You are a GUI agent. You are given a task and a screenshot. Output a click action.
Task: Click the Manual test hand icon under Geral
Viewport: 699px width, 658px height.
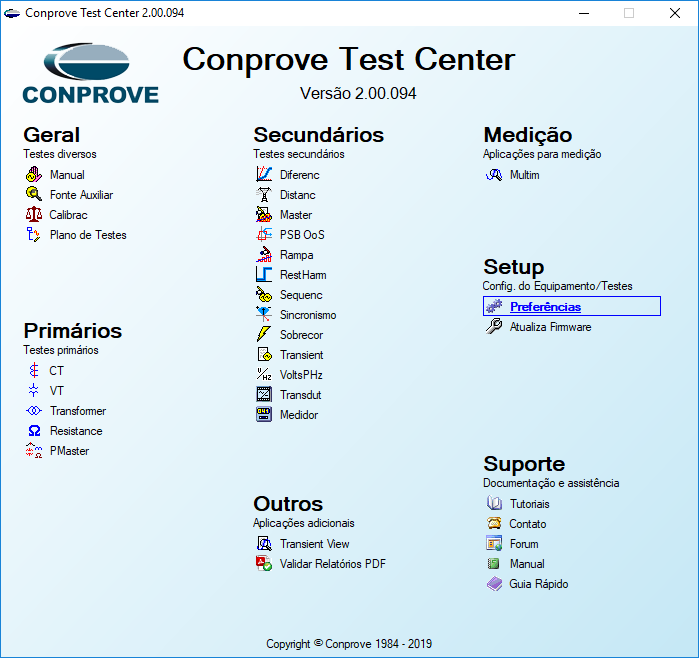click(33, 174)
